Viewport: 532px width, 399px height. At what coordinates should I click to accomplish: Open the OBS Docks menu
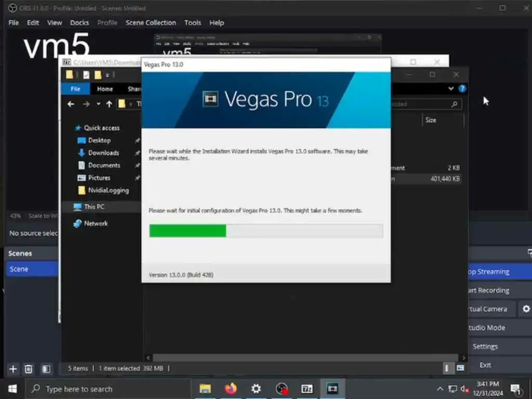click(79, 23)
